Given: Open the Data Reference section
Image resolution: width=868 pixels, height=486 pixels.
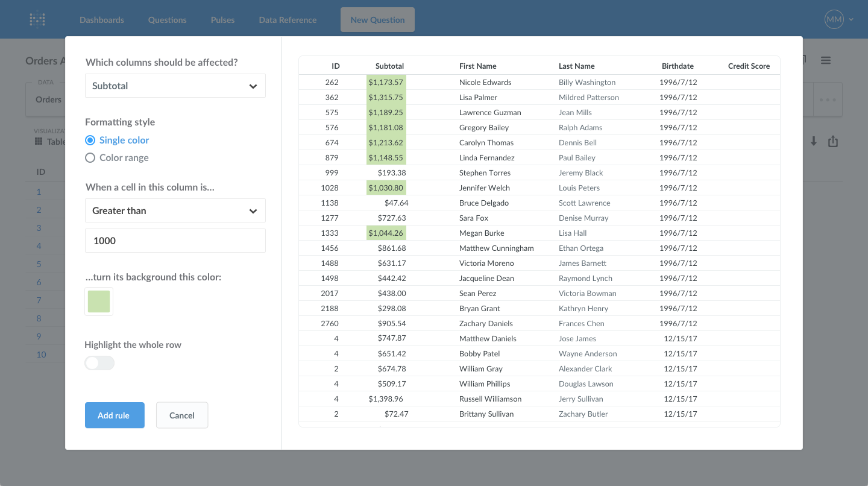Looking at the screenshot, I should point(288,19).
